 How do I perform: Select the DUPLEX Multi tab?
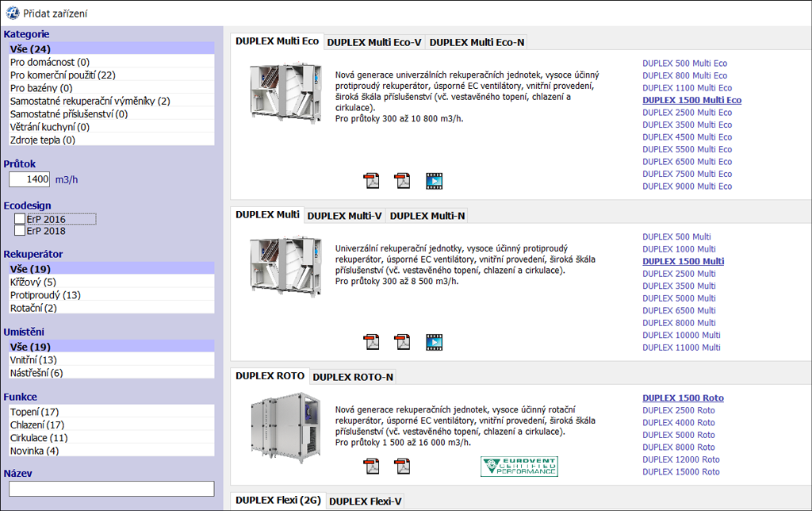[x=267, y=215]
